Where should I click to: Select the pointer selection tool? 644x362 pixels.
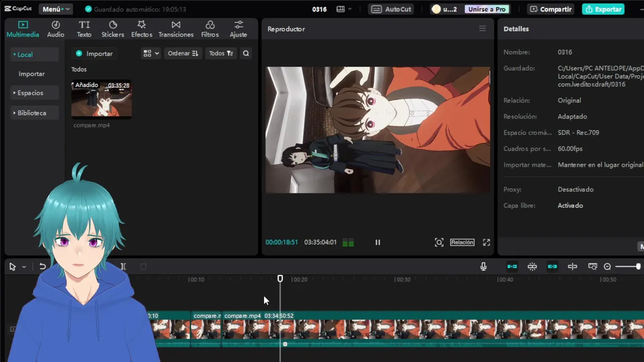pyautogui.click(x=13, y=267)
